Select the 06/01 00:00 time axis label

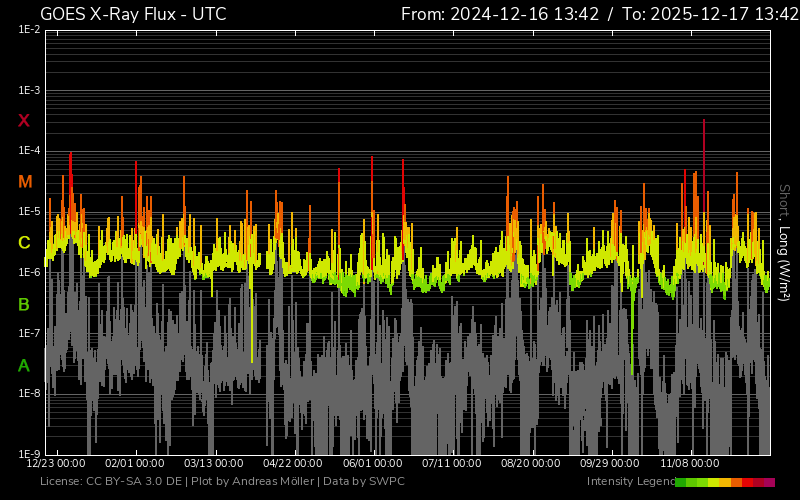[372, 463]
